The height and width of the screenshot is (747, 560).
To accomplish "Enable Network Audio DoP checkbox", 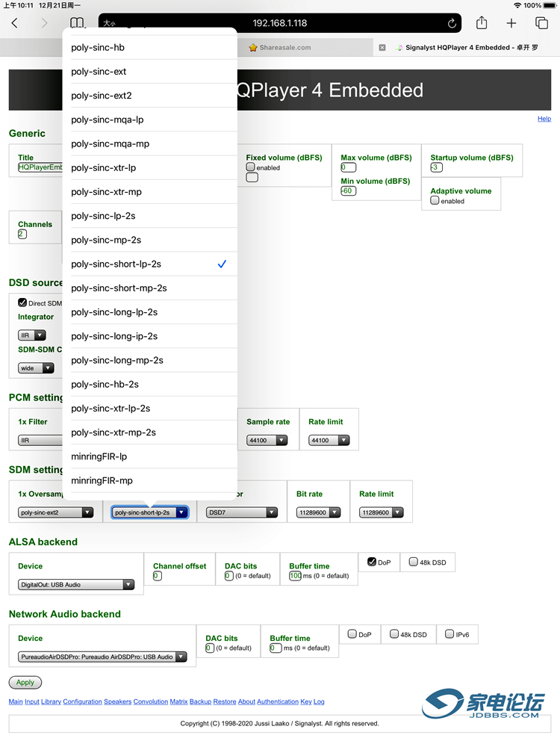I will point(352,634).
